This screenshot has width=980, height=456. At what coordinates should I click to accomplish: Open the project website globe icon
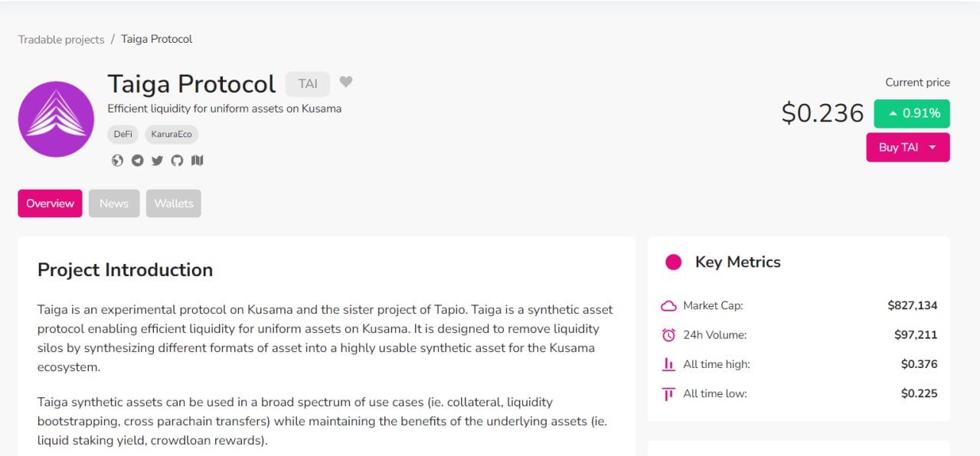[117, 161]
